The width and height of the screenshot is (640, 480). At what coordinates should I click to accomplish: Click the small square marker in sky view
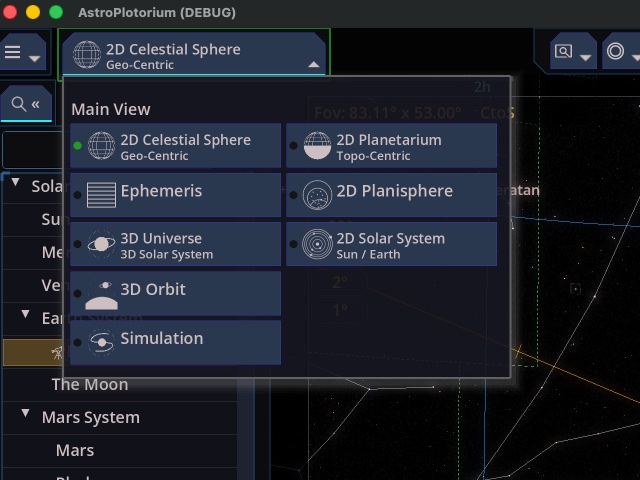576,289
